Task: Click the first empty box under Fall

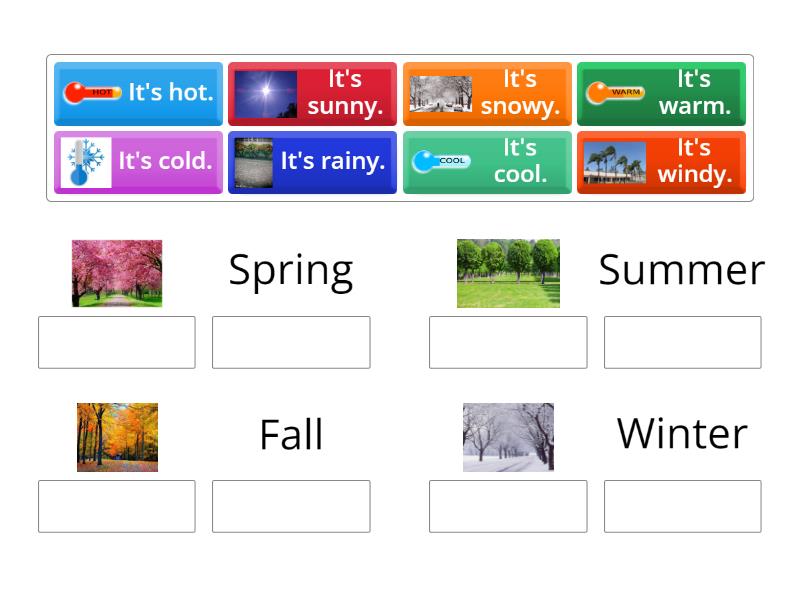Action: pyautogui.click(x=116, y=506)
